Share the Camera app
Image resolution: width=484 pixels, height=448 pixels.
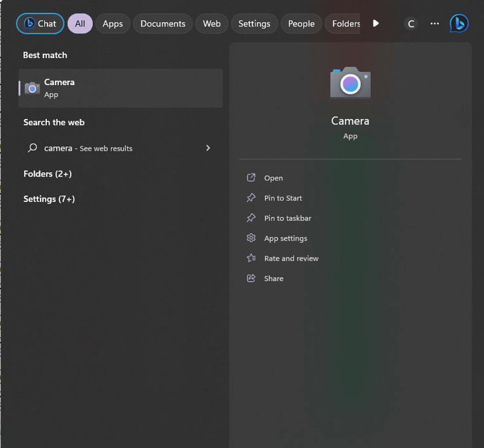pyautogui.click(x=274, y=278)
